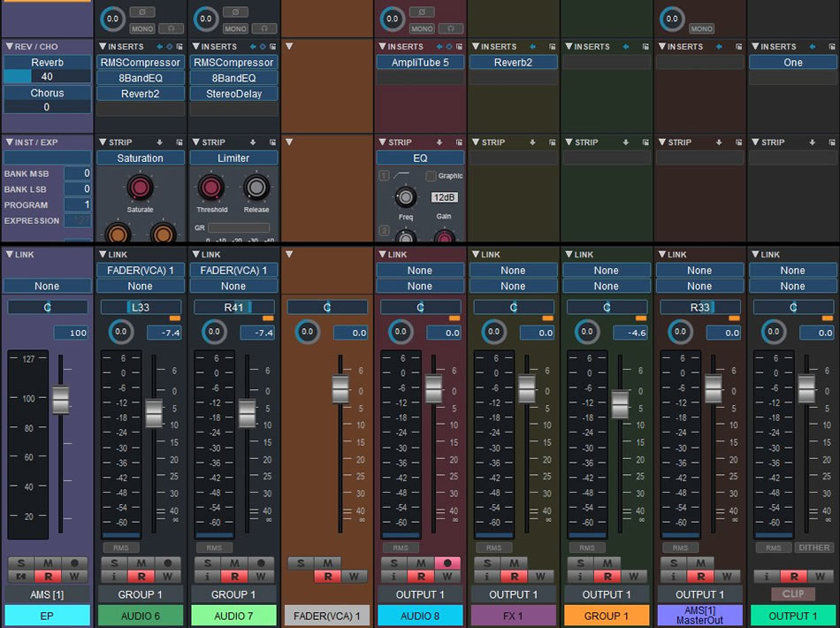Toggle the Graphic checkbox in the EQ strip
The image size is (840, 628).
pos(431,176)
